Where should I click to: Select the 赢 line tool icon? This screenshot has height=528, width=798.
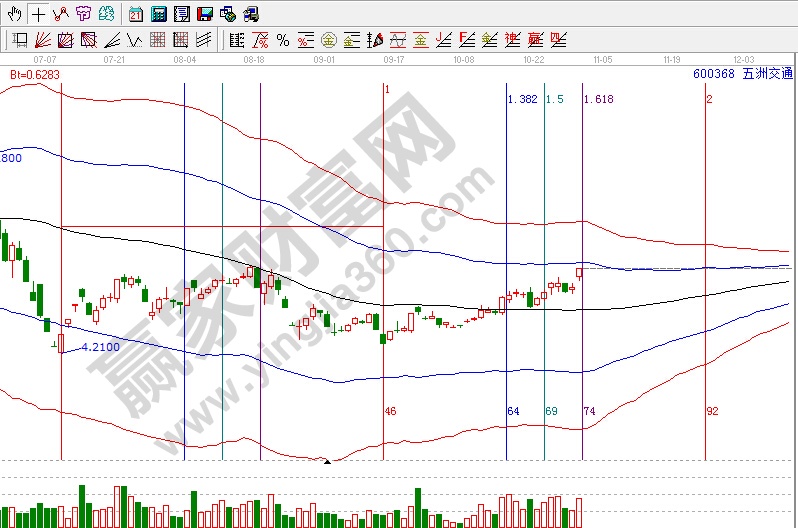tap(536, 40)
